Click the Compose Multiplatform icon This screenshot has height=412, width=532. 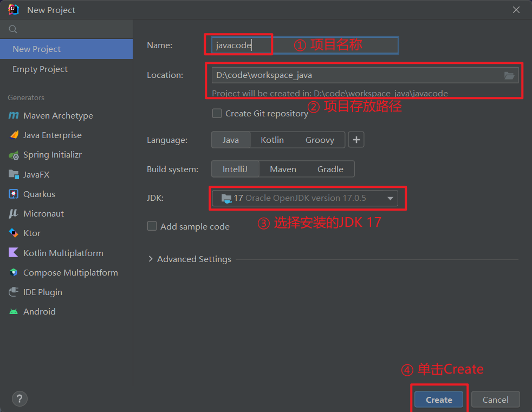coord(13,272)
